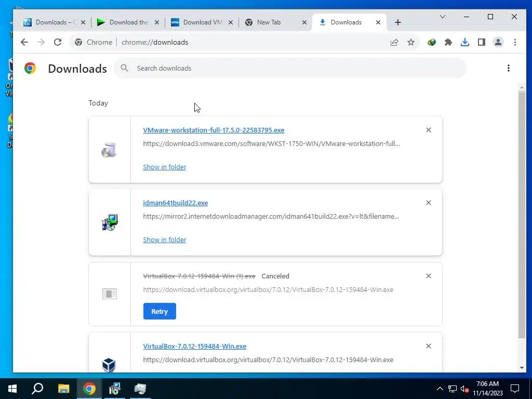This screenshot has height=399, width=532.
Task: Show VMware installer in folder
Action: coord(165,167)
